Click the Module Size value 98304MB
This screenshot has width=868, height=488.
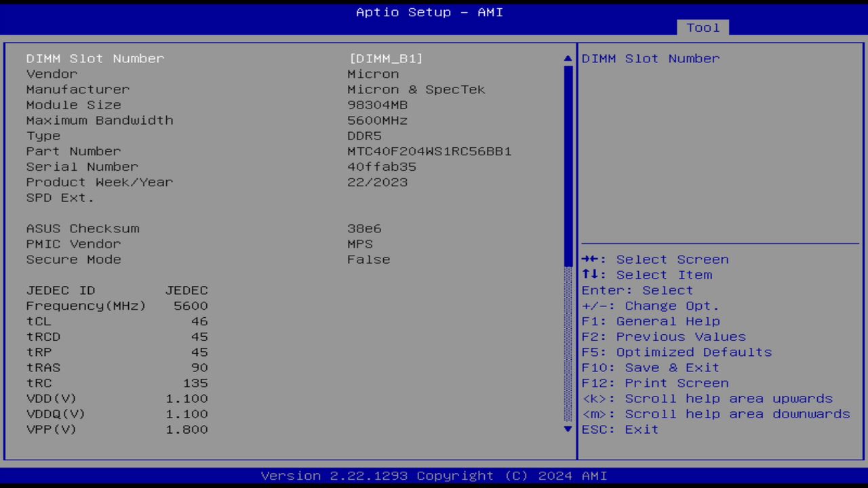(378, 105)
